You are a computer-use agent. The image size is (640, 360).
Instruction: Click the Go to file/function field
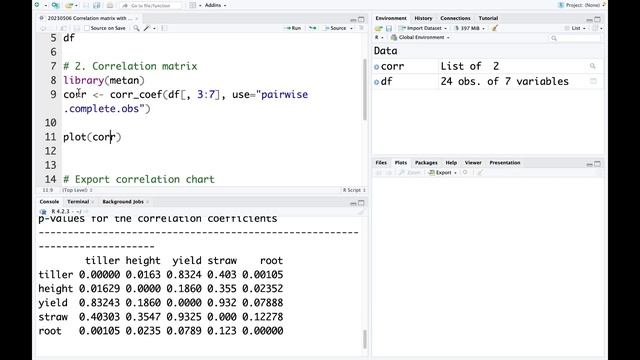tap(151, 6)
